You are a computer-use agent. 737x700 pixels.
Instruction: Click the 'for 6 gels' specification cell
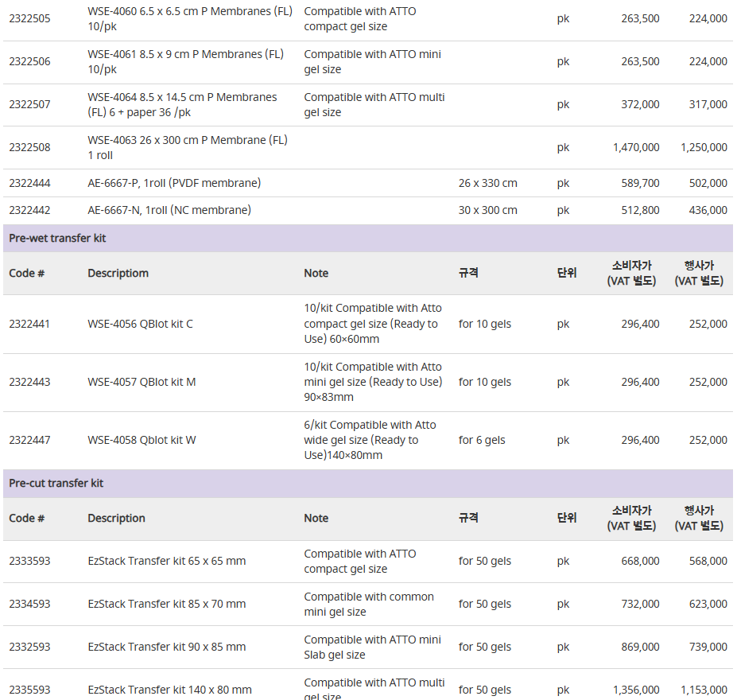482,440
